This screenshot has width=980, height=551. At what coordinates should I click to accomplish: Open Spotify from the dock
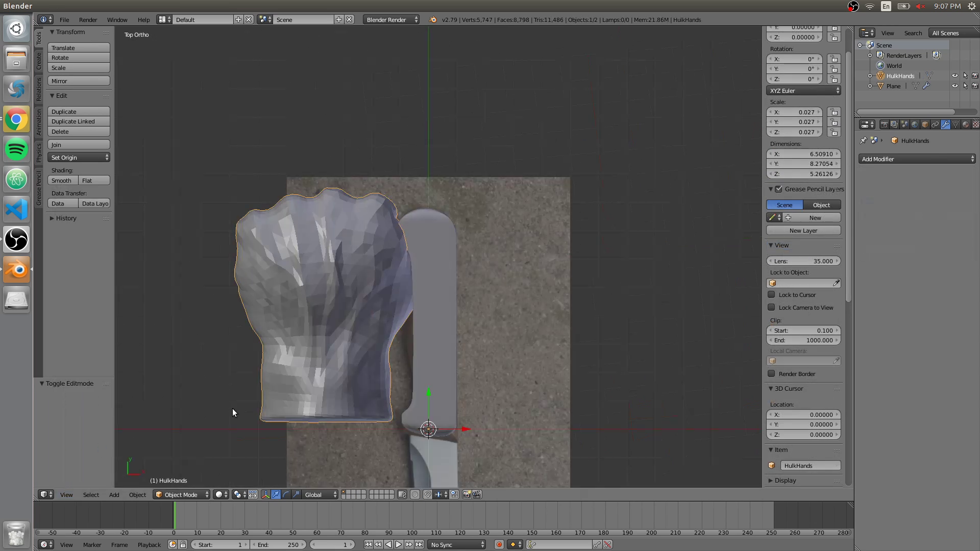[16, 149]
